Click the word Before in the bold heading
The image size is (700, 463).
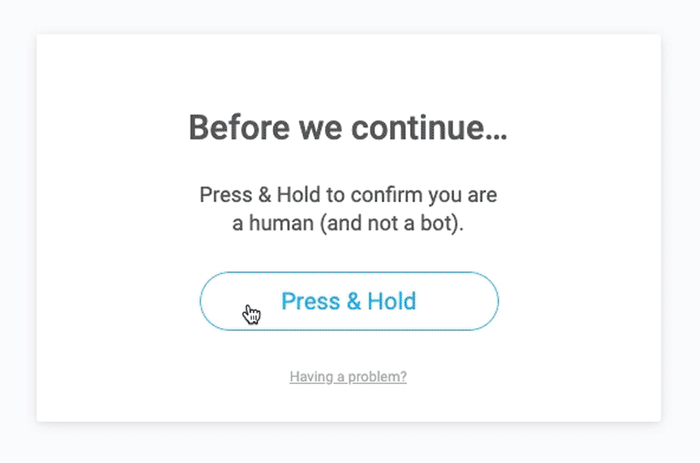[x=239, y=128]
